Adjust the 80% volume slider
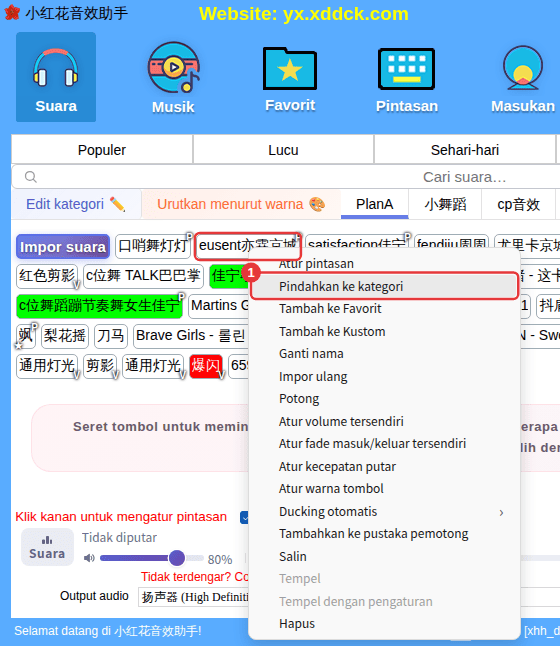 point(152,558)
